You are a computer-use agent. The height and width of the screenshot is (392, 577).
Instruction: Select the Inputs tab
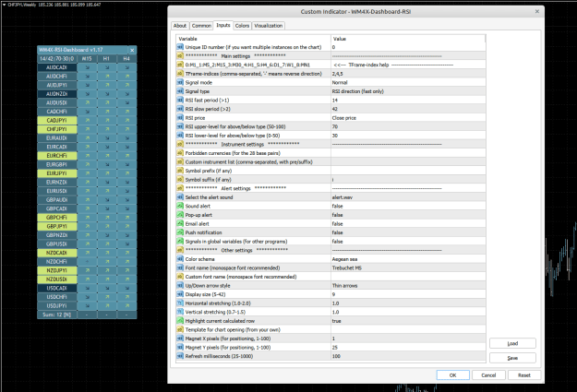pyautogui.click(x=223, y=25)
